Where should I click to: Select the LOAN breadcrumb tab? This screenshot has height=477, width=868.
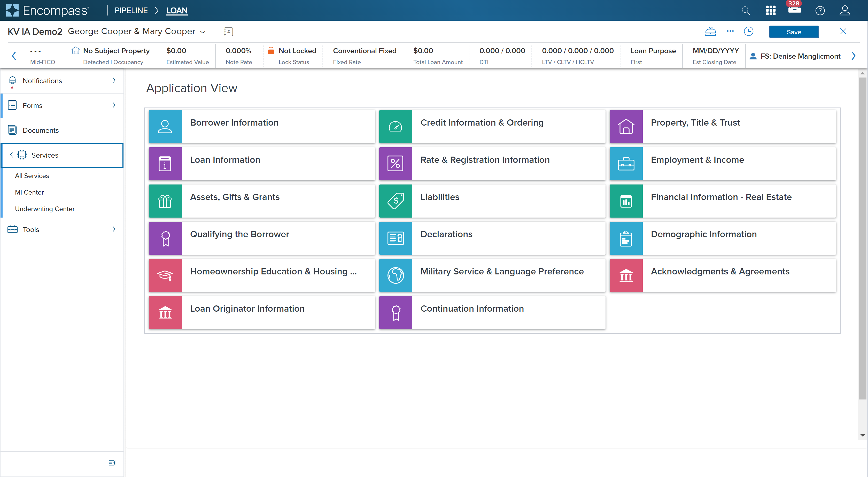[177, 10]
